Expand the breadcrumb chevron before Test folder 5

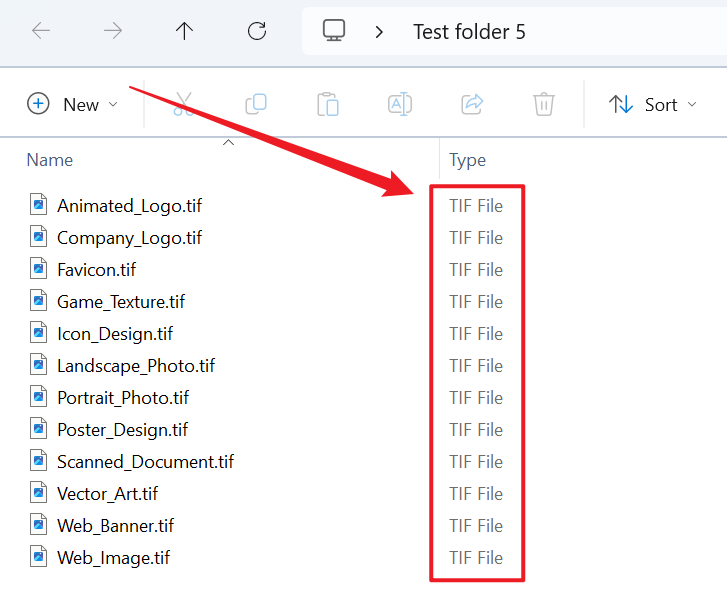tap(379, 32)
